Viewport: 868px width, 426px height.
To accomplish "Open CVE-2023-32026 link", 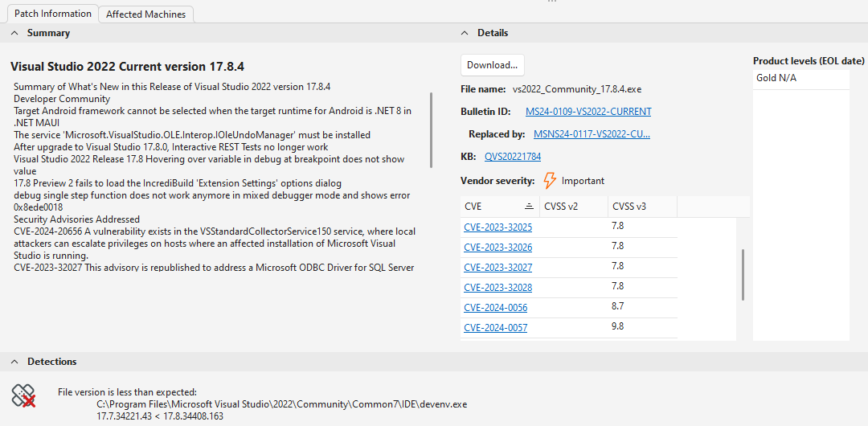I will click(x=498, y=247).
